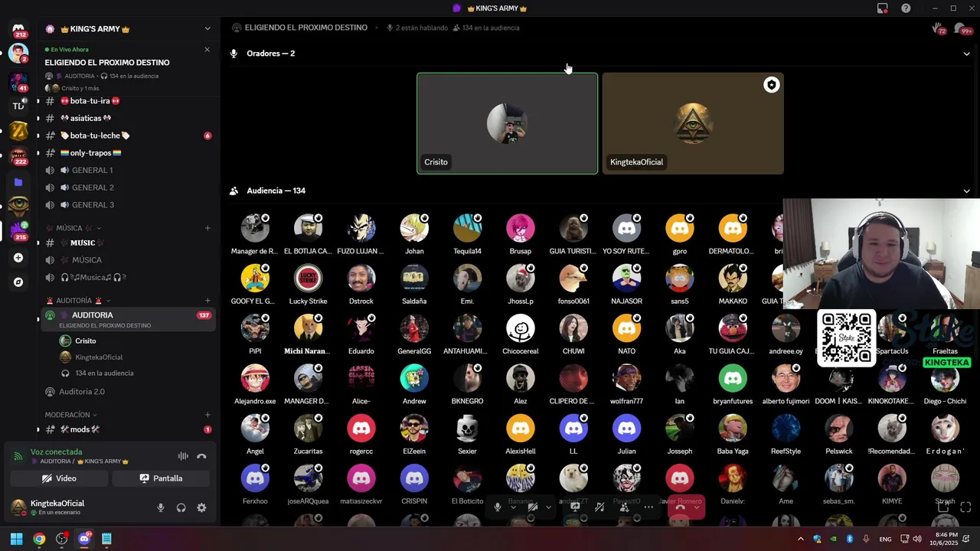Viewport: 980px width, 551px height.
Task: Open noise suppression waveform icon
Action: [x=183, y=456]
